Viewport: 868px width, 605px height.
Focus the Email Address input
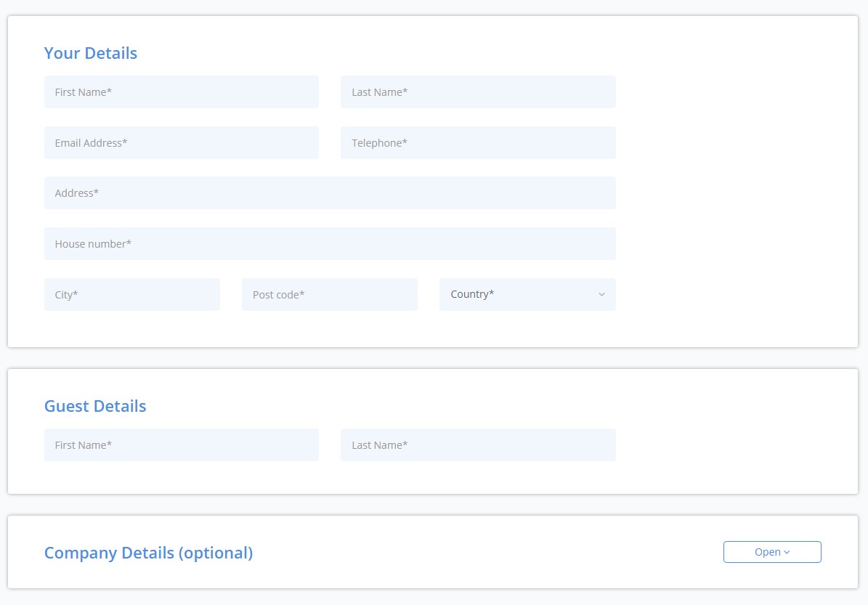[182, 142]
